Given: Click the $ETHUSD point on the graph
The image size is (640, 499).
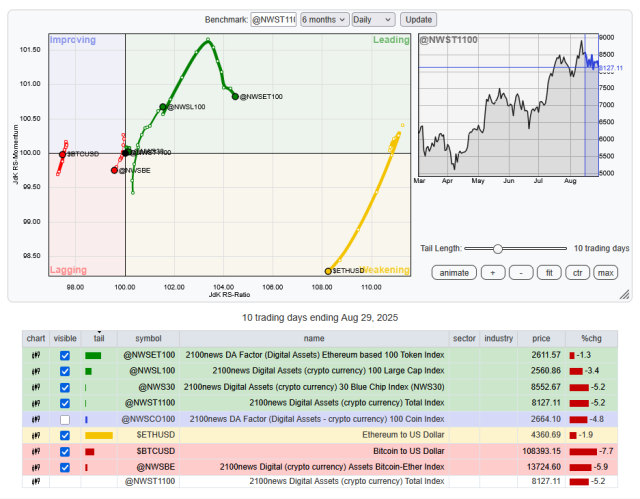Looking at the screenshot, I should [x=328, y=271].
